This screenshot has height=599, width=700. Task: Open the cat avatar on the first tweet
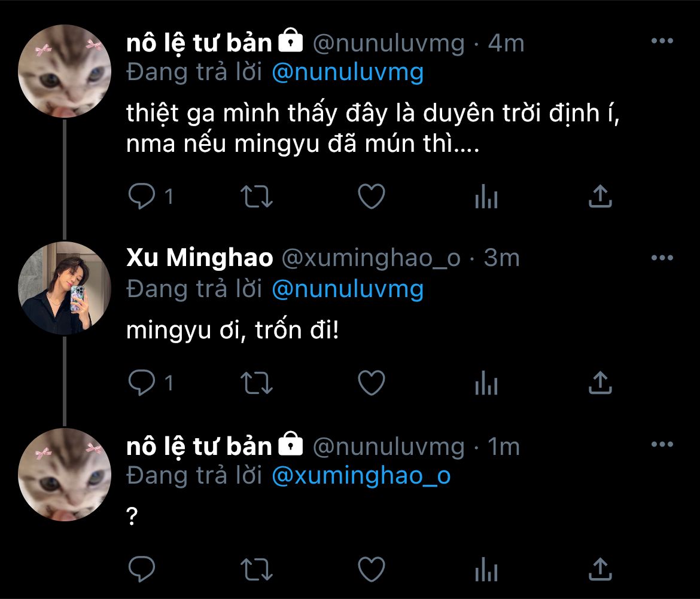pos(65,72)
